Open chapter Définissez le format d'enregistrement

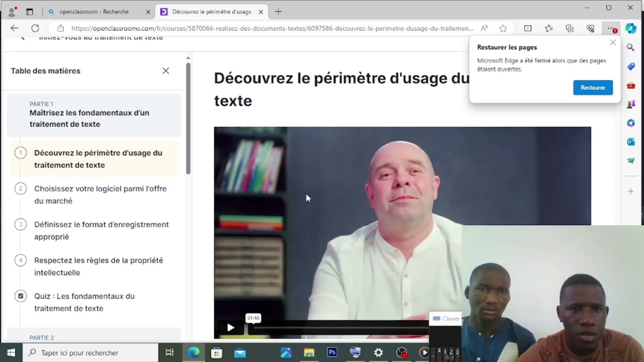pos(101,230)
